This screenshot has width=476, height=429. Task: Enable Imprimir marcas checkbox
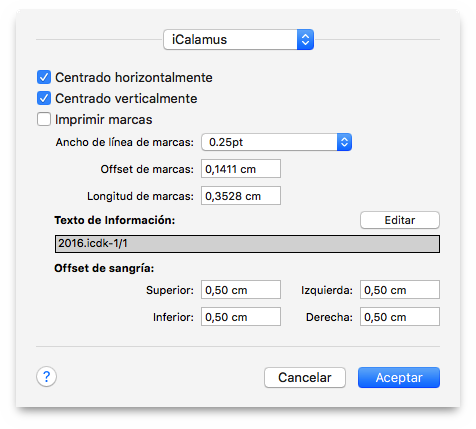[x=44, y=119]
